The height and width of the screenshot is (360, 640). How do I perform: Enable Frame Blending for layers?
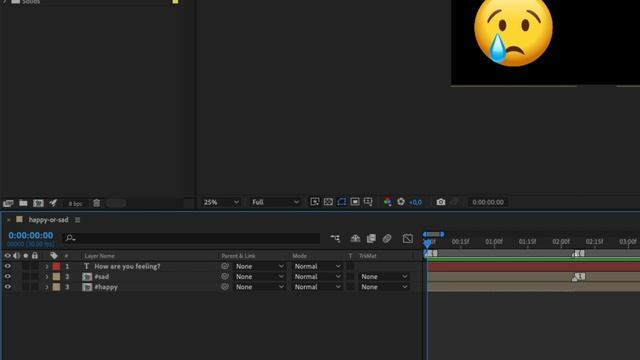pos(371,238)
